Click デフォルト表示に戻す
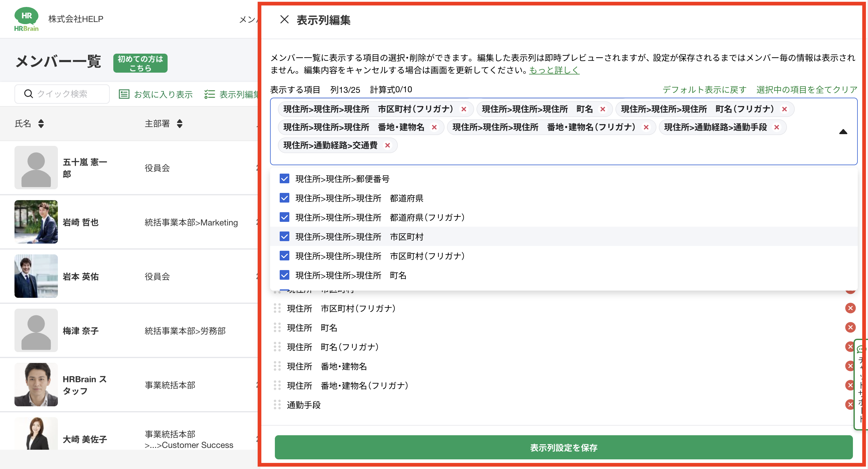 coord(704,90)
